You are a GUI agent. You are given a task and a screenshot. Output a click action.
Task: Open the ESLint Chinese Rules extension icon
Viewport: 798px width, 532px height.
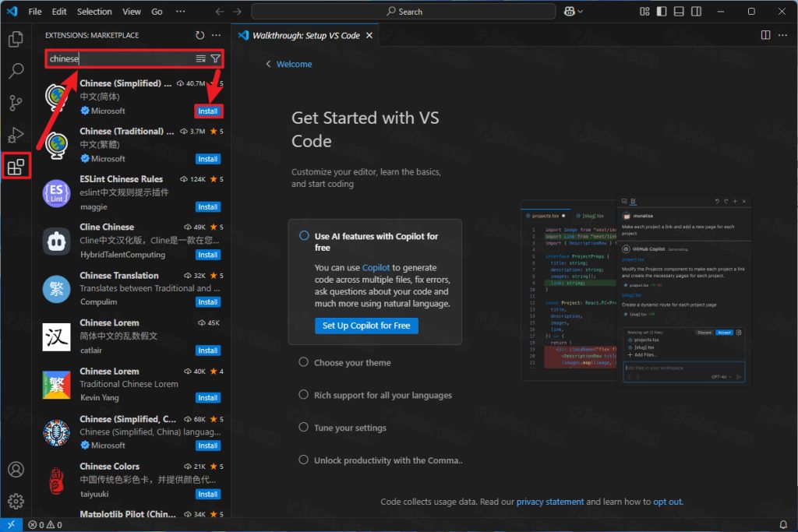pyautogui.click(x=56, y=193)
